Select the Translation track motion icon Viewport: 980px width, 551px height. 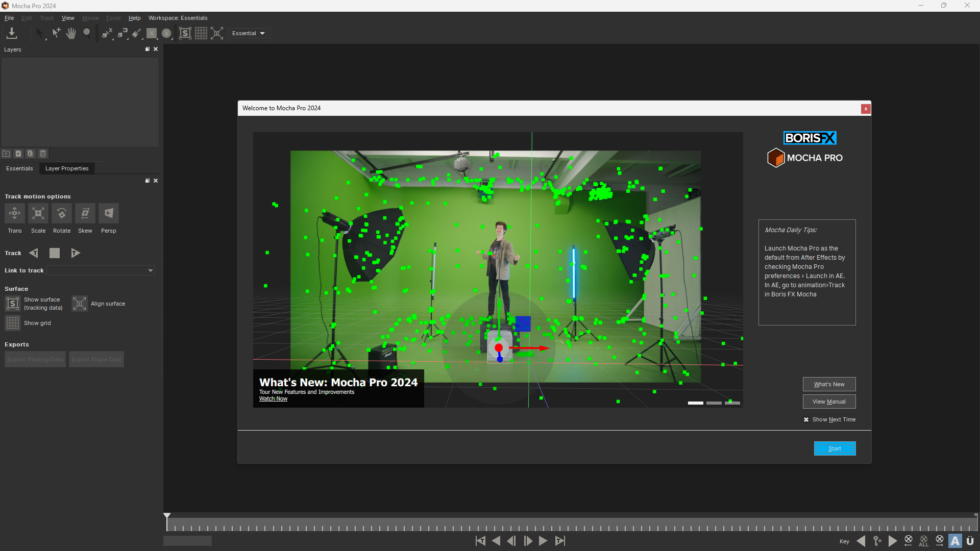(x=14, y=213)
